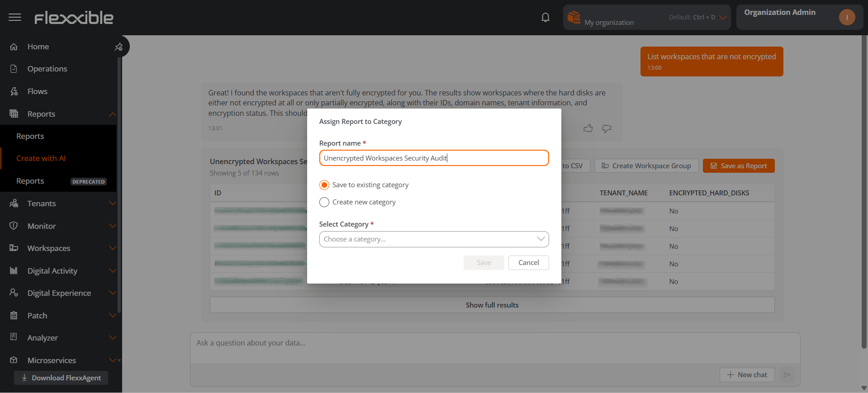This screenshot has width=868, height=393.
Task: Expand the Tenants sidebar section
Action: (x=113, y=204)
